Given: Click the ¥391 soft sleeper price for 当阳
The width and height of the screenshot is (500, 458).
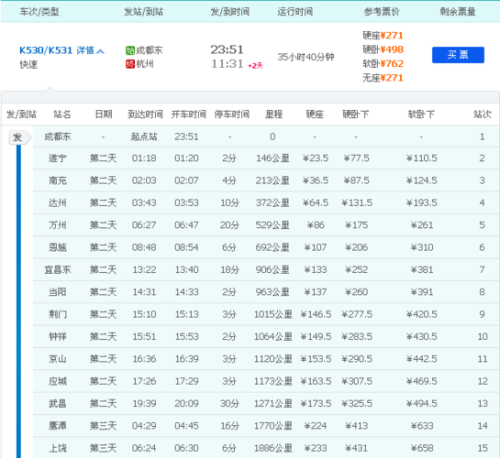Looking at the screenshot, I should coord(422,292).
